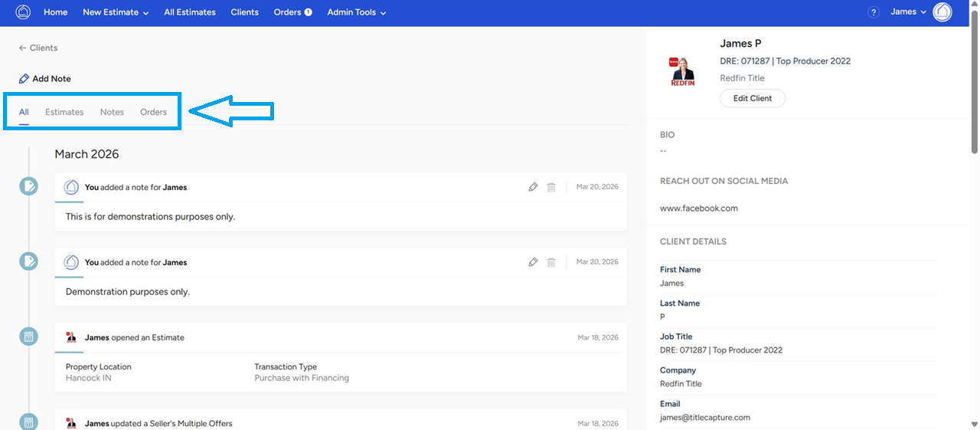Image resolution: width=980 pixels, height=430 pixels.
Task: Click "REACH OUT ON SOCIAL MEDIA" heading
Action: coord(724,182)
